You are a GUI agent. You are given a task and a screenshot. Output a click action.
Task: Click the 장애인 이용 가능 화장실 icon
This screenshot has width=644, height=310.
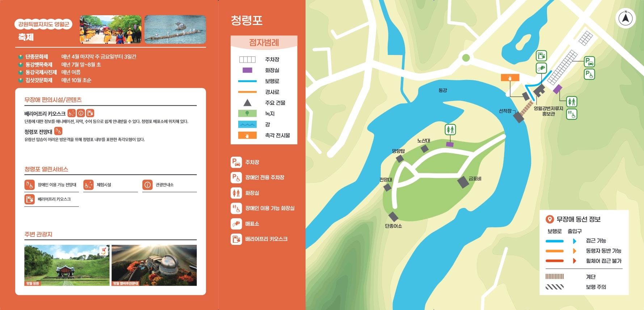236,208
